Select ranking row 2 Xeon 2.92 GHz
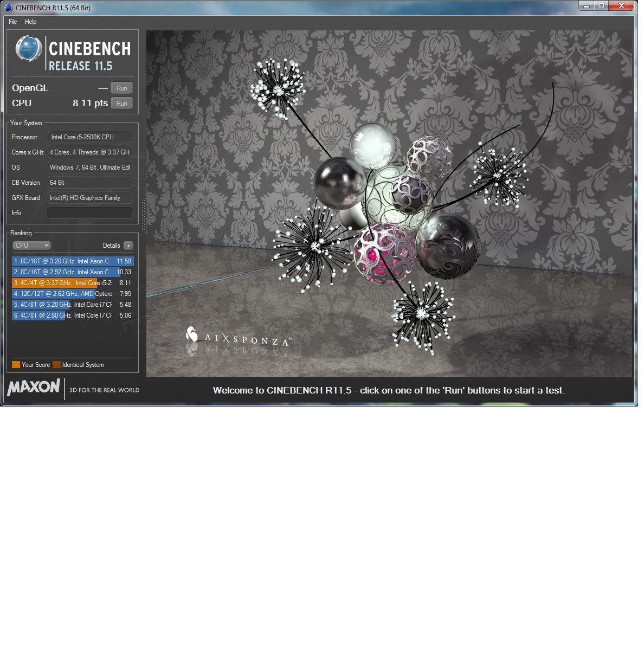644x645 pixels. [73, 272]
